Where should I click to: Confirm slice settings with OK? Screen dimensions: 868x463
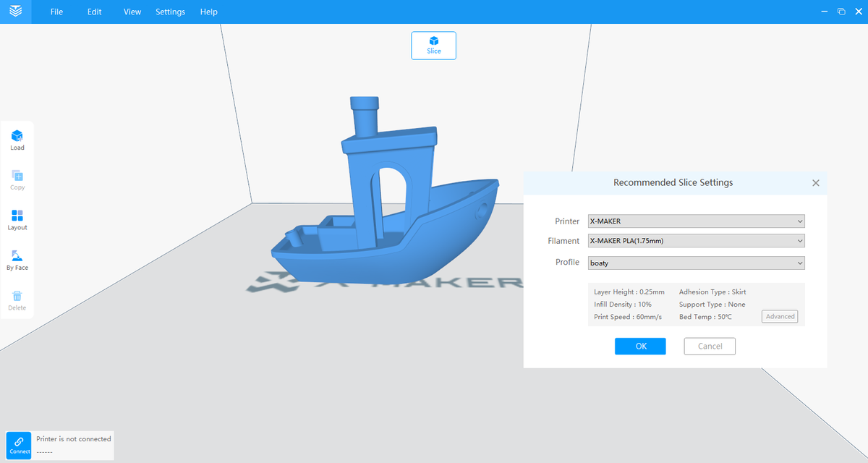pos(640,346)
